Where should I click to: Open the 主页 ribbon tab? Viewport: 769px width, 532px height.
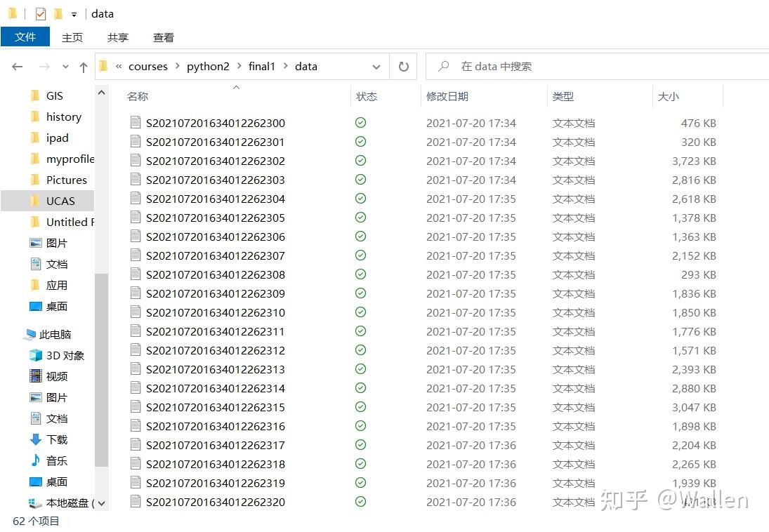click(72, 37)
